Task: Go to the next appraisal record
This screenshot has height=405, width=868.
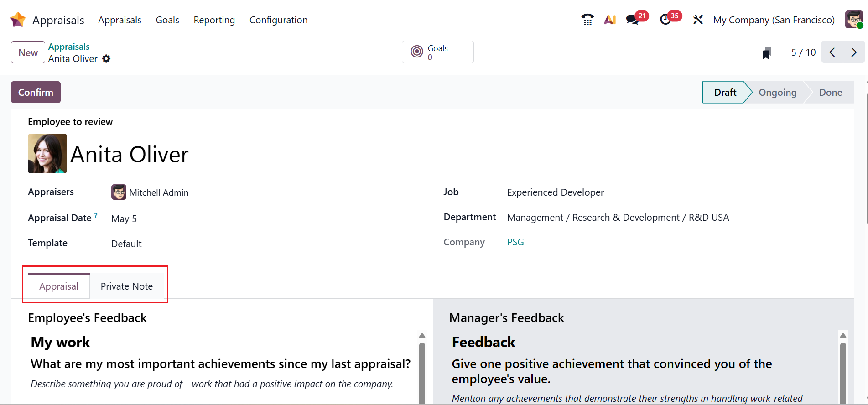Action: [854, 52]
